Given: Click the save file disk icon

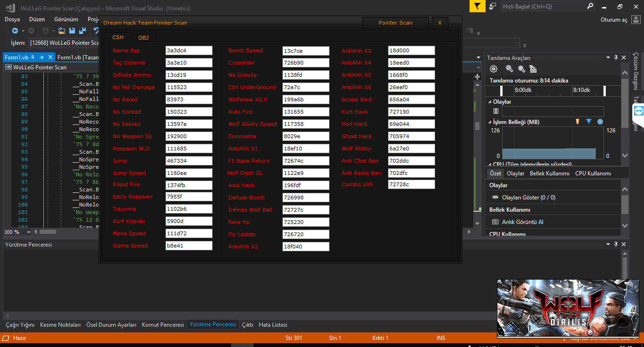Looking at the screenshot, I should tap(72, 31).
